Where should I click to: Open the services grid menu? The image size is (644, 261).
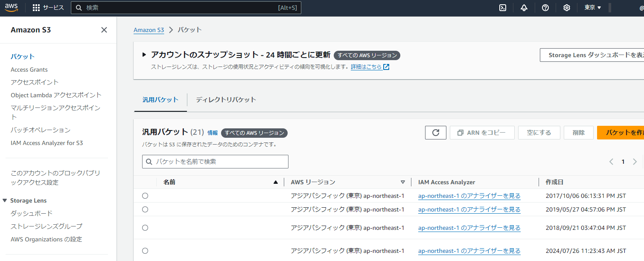coord(36,8)
